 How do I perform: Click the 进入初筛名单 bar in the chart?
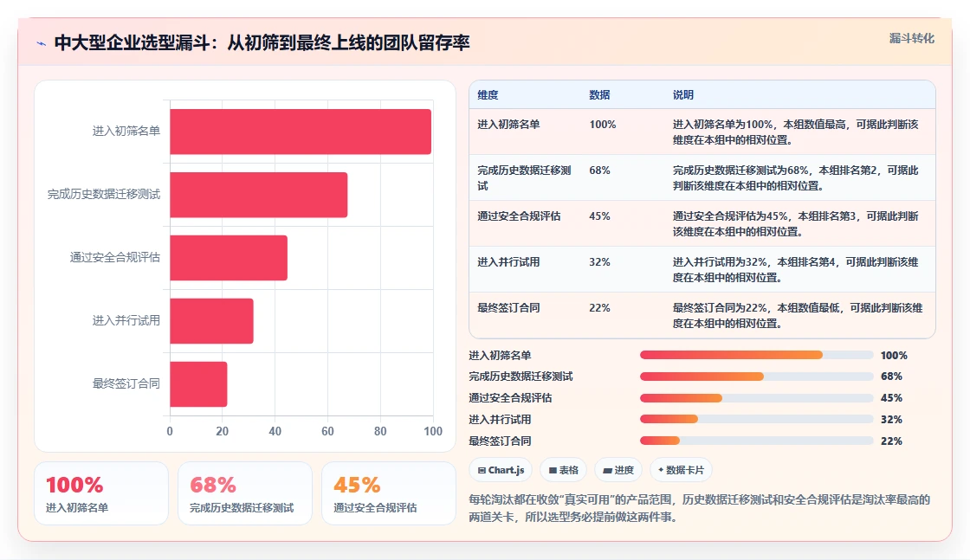point(301,132)
